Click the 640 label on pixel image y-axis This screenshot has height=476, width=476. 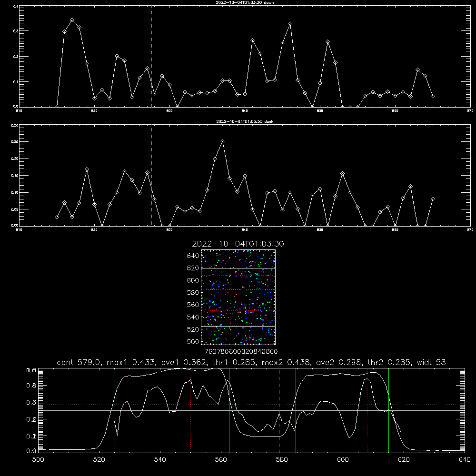pos(193,256)
